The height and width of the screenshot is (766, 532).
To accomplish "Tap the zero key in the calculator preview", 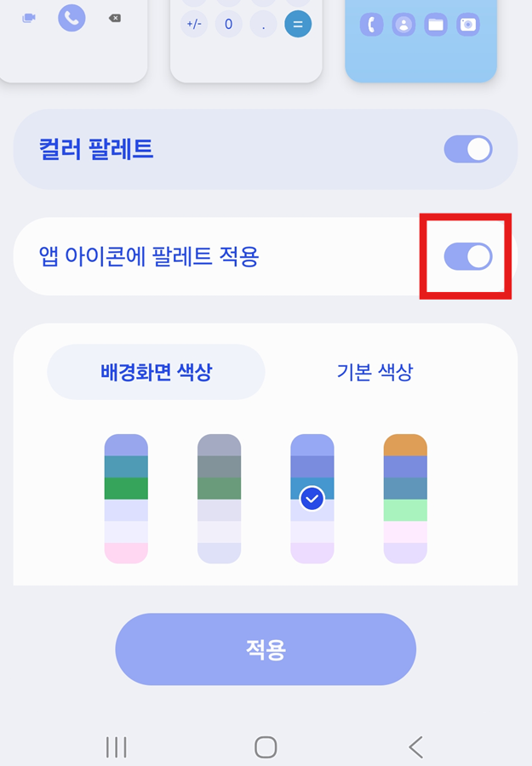I will (x=229, y=25).
